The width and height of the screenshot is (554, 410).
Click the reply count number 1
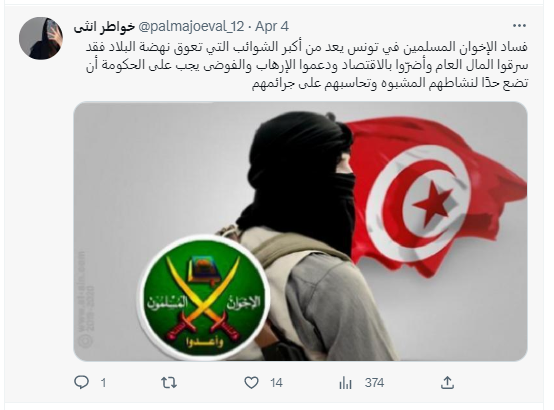tap(103, 383)
